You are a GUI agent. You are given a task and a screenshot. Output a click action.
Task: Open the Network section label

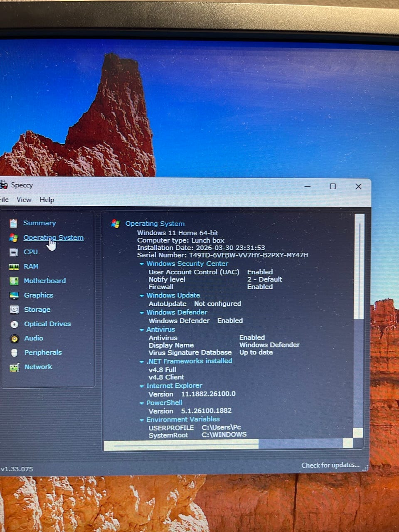pyautogui.click(x=38, y=367)
